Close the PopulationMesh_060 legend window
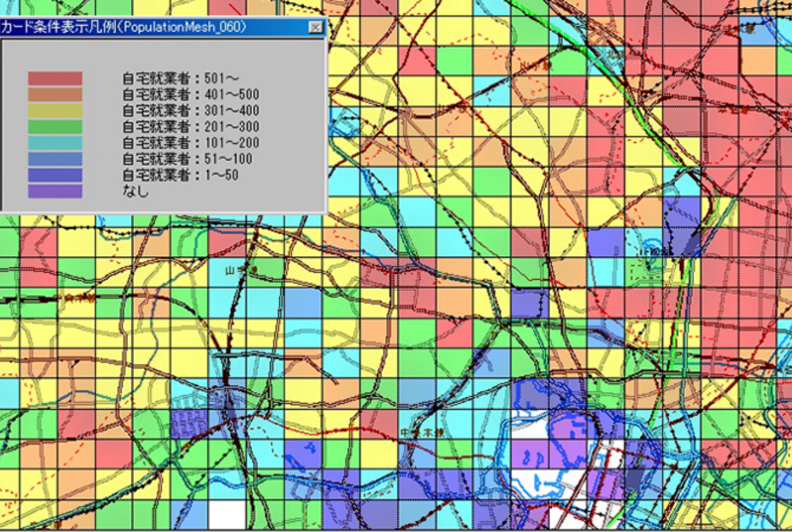This screenshot has width=792, height=532. (x=316, y=28)
